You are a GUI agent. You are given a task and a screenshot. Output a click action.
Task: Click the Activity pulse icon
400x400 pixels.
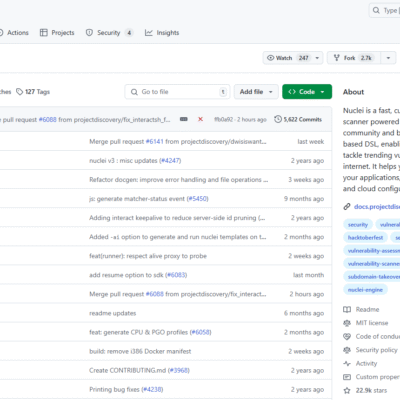[347, 364]
